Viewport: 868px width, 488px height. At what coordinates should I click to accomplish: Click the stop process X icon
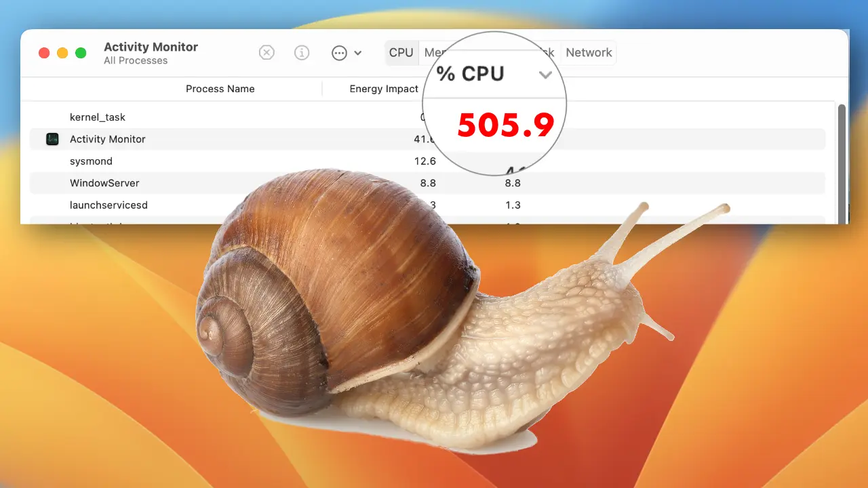tap(267, 53)
